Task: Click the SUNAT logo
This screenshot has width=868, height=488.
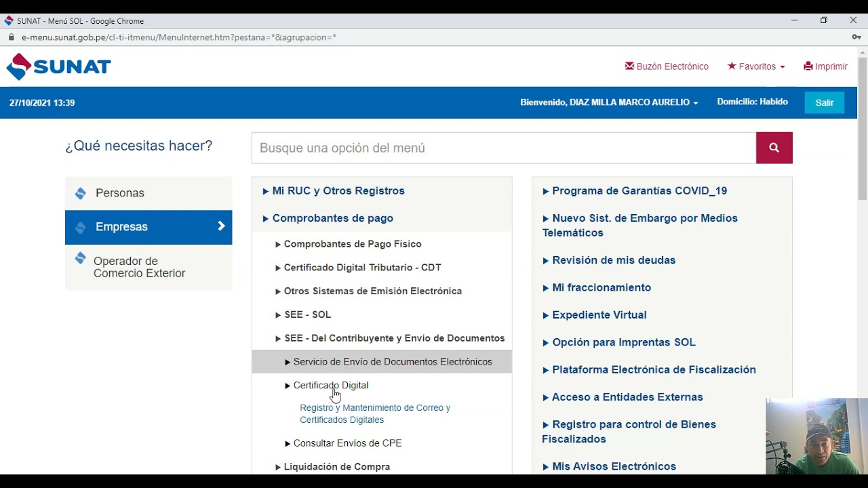Action: 58,66
